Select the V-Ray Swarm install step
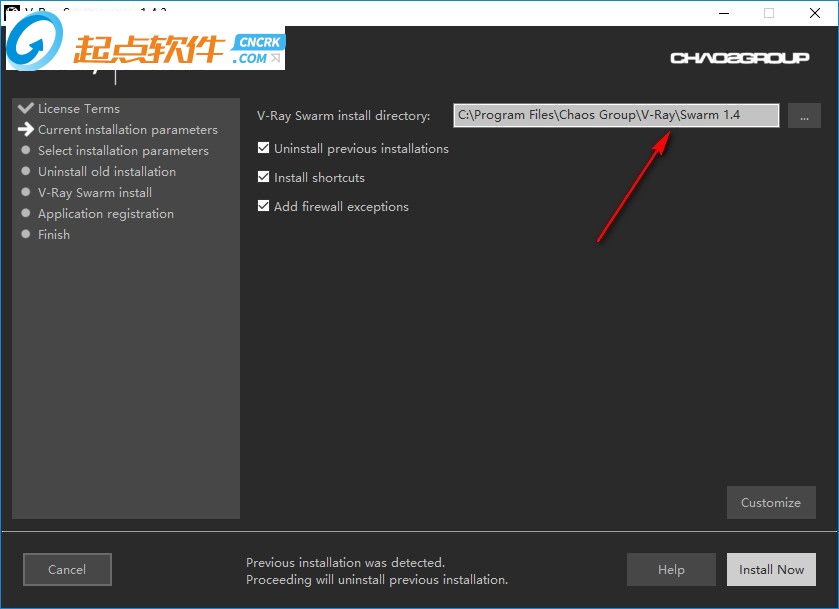839x609 pixels. point(95,192)
